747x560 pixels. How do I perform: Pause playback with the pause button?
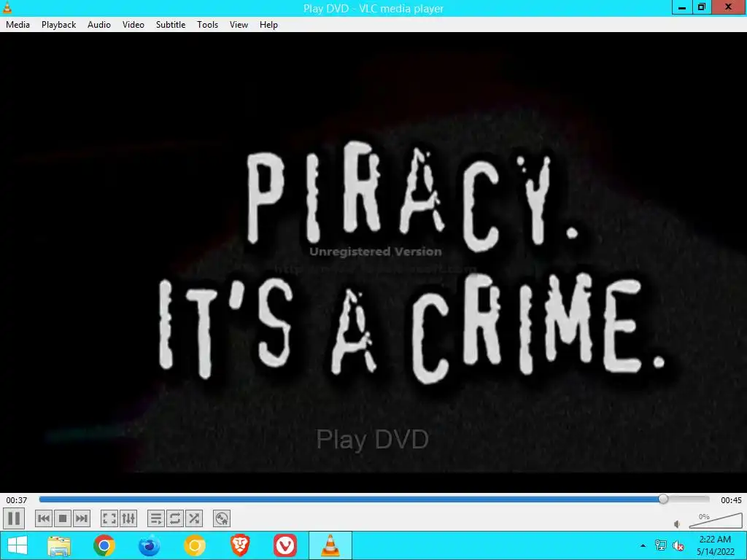click(14, 518)
